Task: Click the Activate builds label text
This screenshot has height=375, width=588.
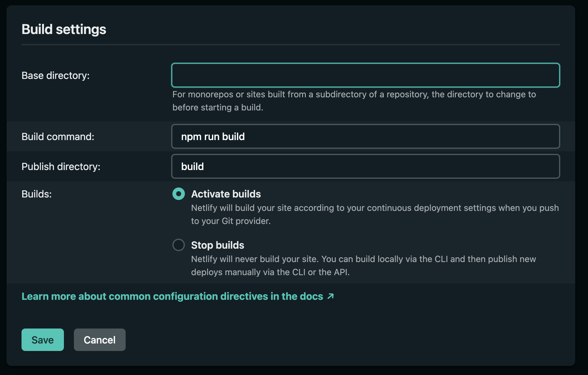Action: coord(226,194)
